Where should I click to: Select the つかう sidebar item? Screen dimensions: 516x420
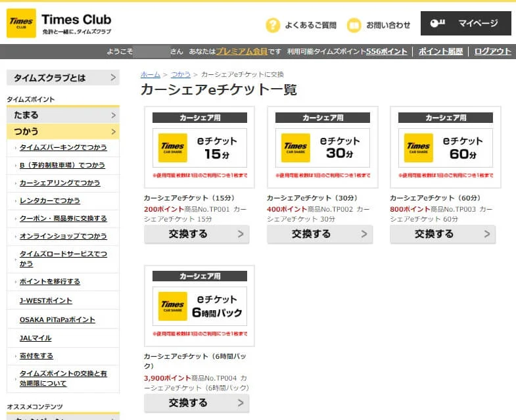coord(63,131)
